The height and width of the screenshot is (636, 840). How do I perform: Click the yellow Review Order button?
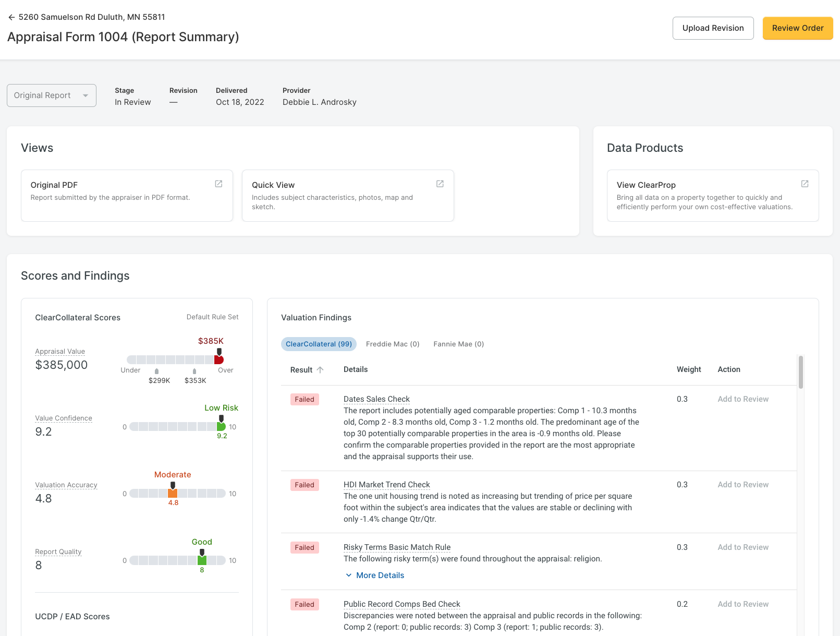point(797,28)
